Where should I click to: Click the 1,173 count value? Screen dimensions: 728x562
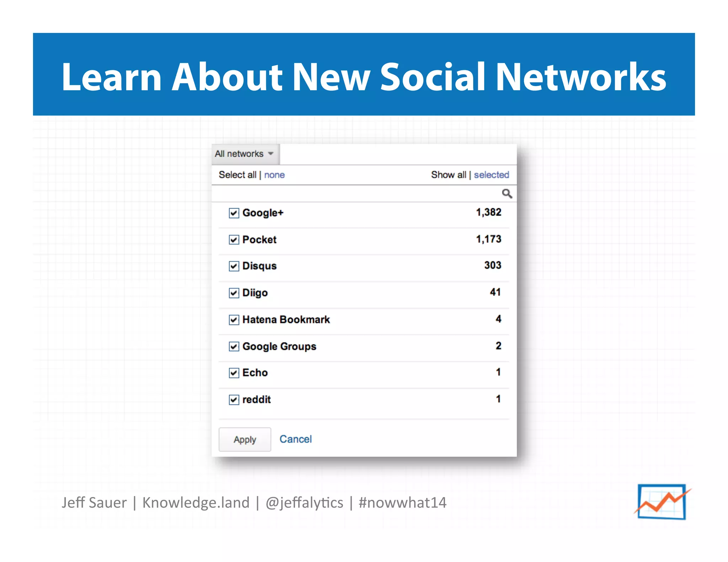click(489, 239)
